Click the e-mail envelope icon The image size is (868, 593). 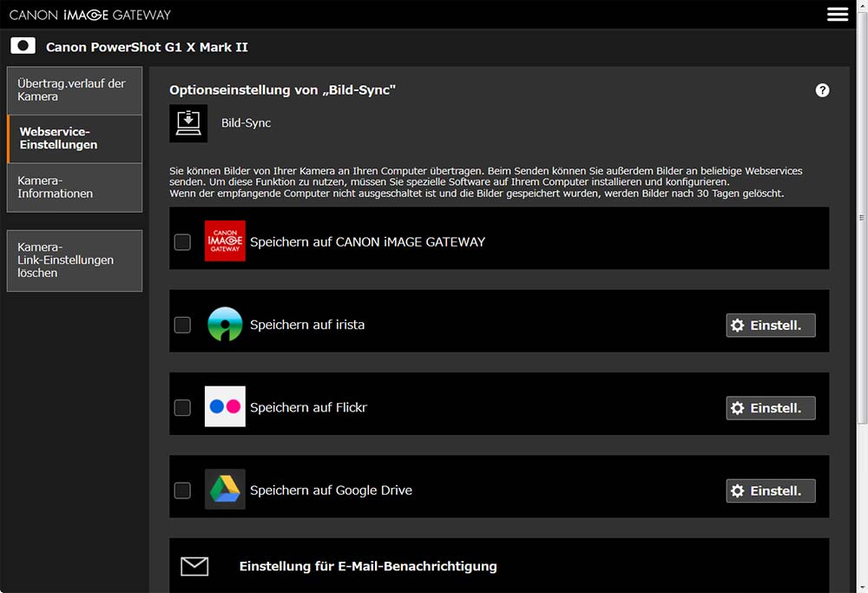tap(194, 566)
